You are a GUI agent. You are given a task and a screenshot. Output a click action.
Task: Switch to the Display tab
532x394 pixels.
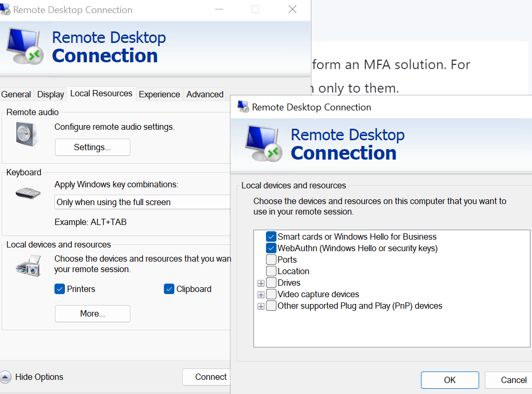tap(51, 94)
